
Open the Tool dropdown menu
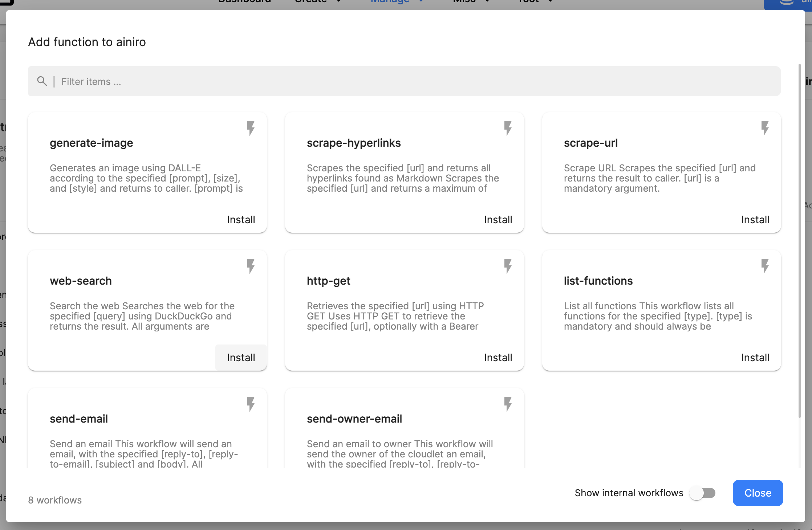tap(534, 2)
